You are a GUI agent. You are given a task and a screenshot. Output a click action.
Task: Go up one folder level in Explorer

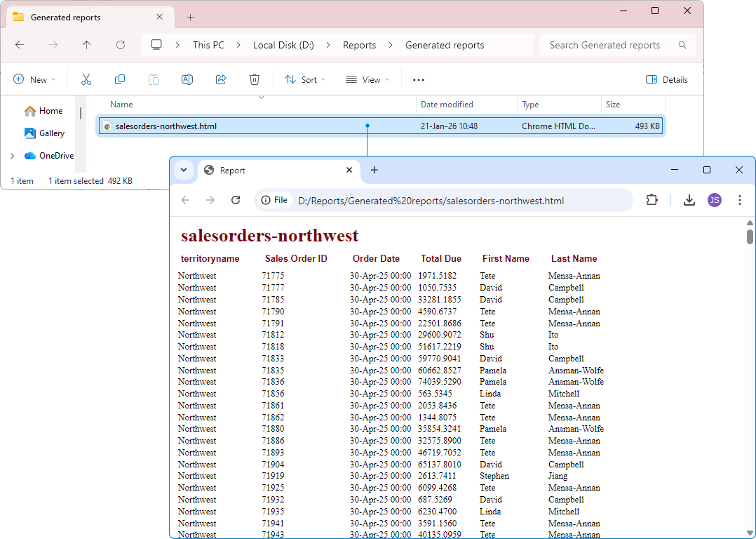click(87, 45)
